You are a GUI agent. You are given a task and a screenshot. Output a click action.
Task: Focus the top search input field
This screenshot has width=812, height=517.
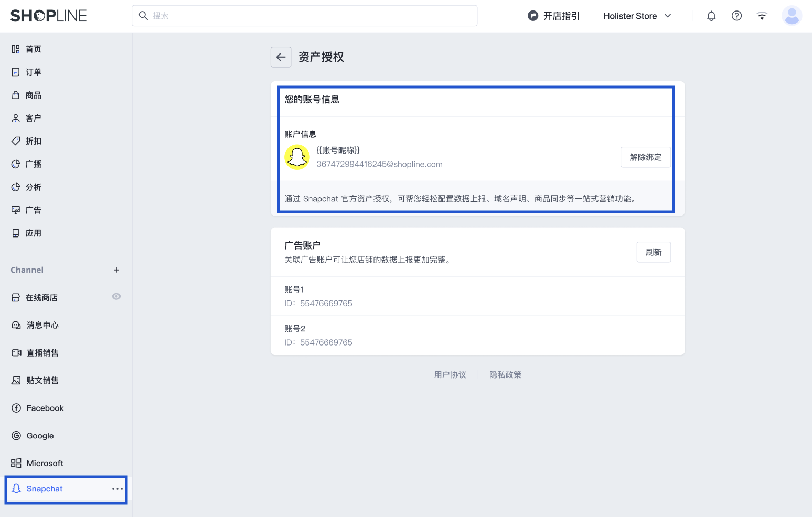click(304, 16)
